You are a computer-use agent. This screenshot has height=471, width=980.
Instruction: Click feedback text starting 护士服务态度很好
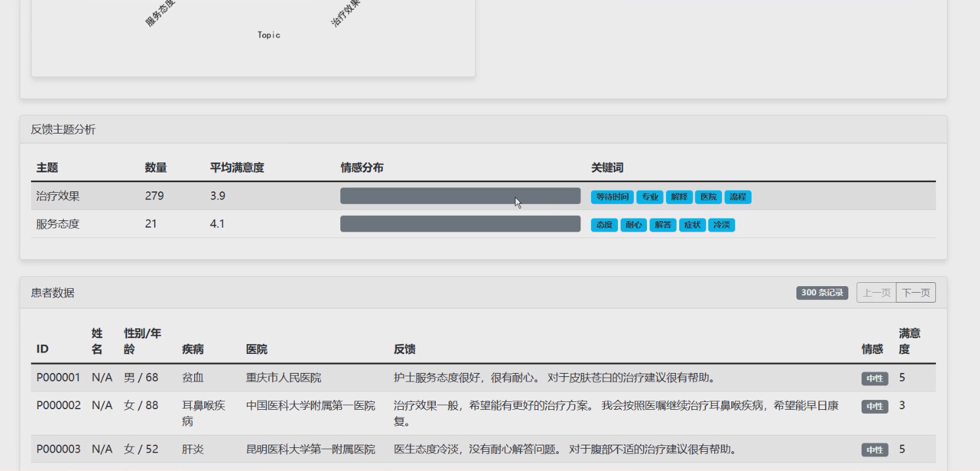tap(555, 378)
